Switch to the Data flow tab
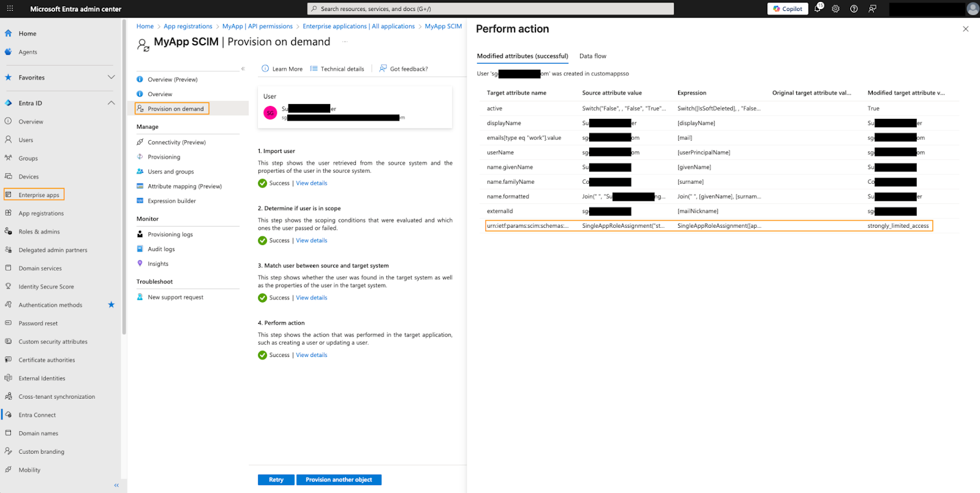The height and width of the screenshot is (493, 980). pyautogui.click(x=593, y=56)
